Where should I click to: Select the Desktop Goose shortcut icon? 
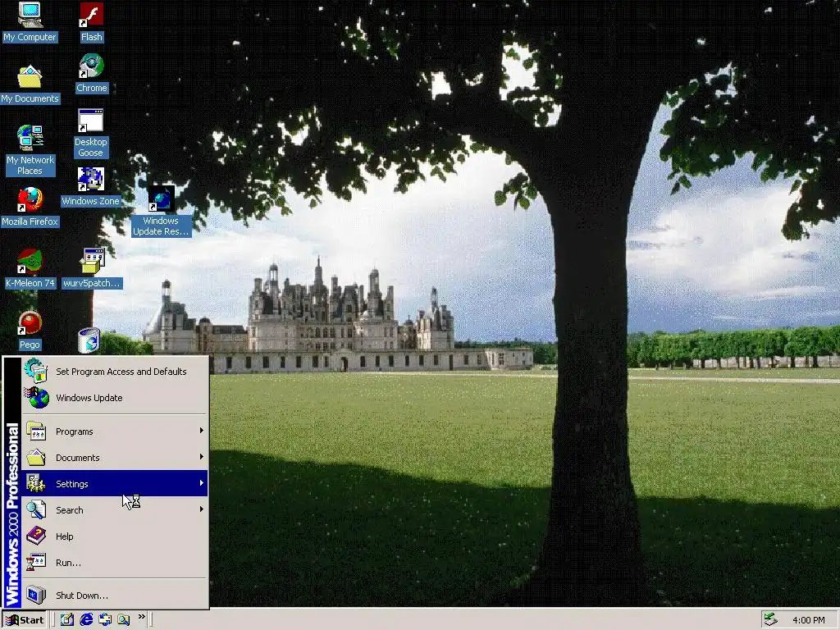pos(90,121)
